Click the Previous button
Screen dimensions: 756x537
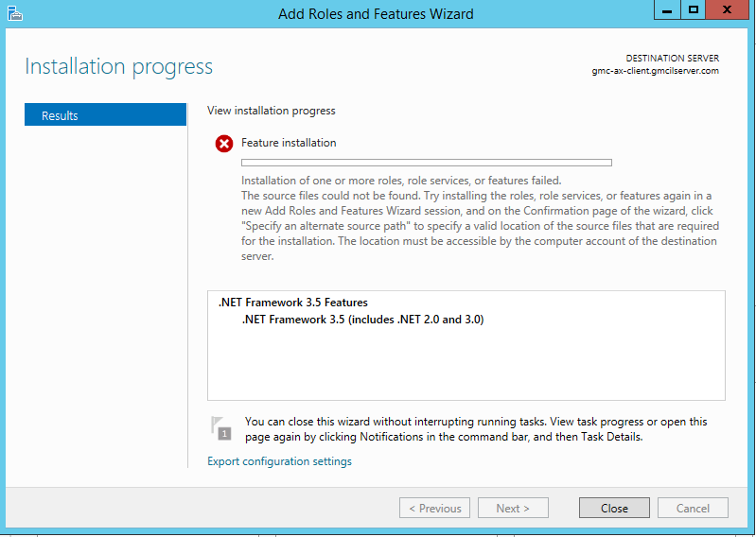pyautogui.click(x=435, y=508)
